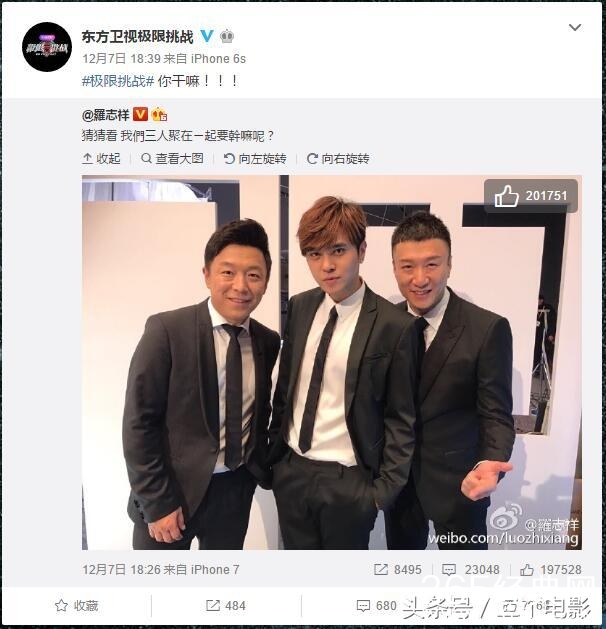Screen dimensions: 606x629
Task: Open the post options chevron menu
Action: 575,27
